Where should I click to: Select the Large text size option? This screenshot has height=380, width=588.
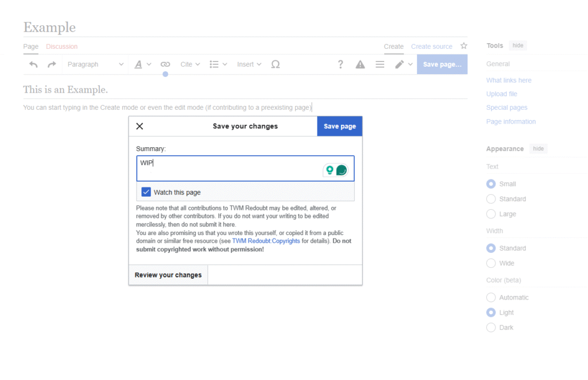click(491, 214)
